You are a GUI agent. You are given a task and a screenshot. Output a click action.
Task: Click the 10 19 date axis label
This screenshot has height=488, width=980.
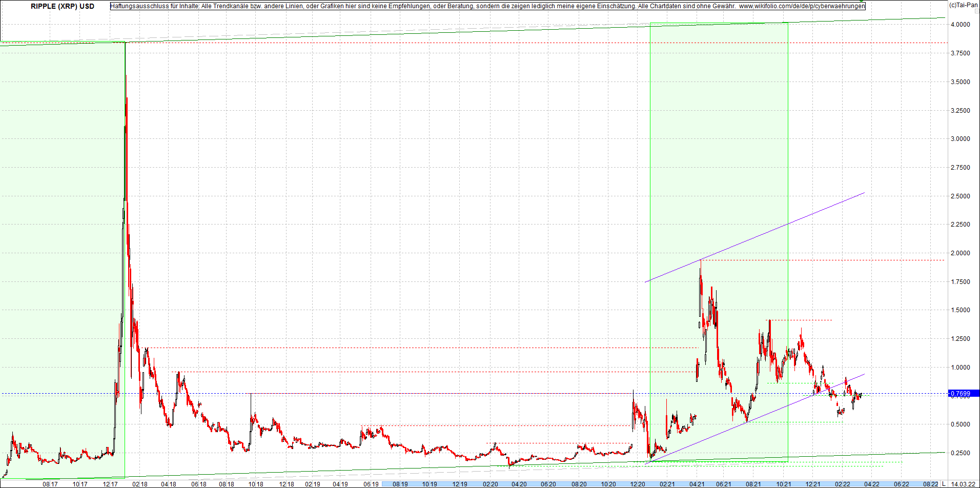[x=430, y=484]
